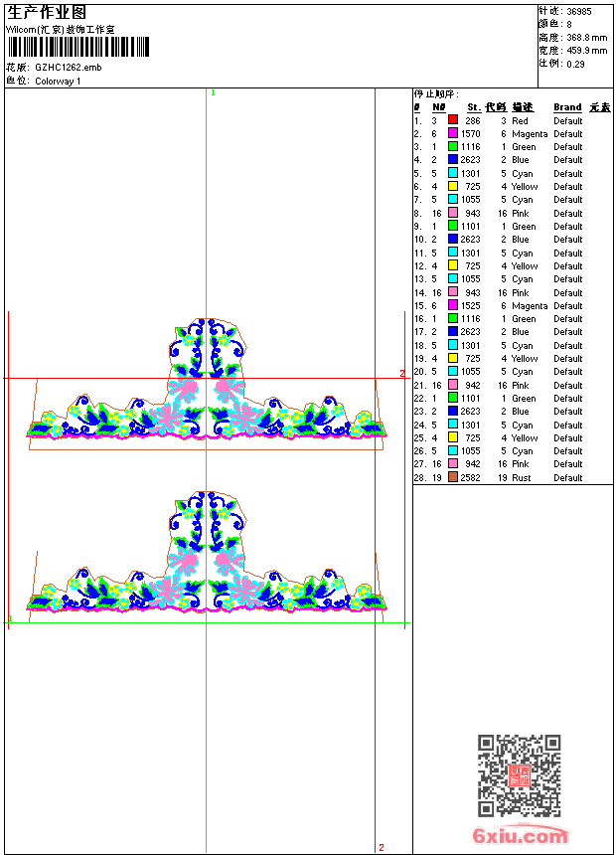
Task: Click the Wilcom(汇京) studio name text
Action: point(61,30)
